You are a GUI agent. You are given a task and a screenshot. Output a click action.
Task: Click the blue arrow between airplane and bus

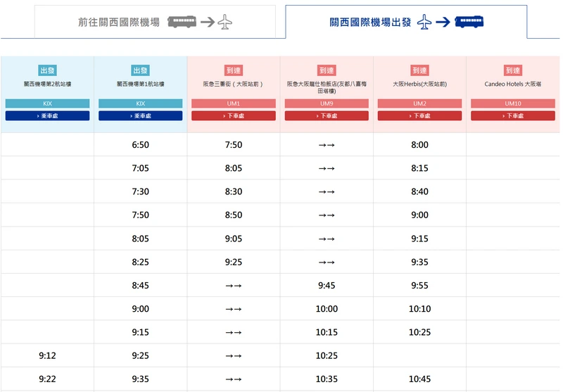coord(443,22)
